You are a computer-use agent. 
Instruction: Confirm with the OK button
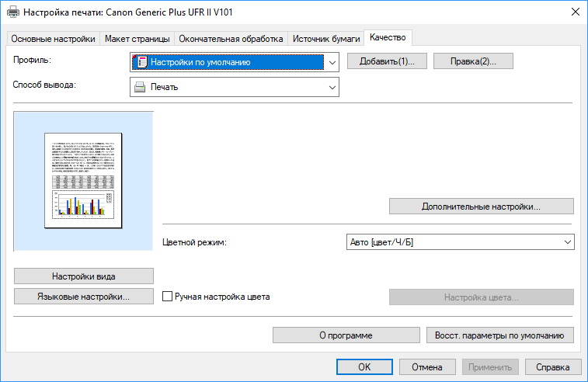click(x=364, y=367)
